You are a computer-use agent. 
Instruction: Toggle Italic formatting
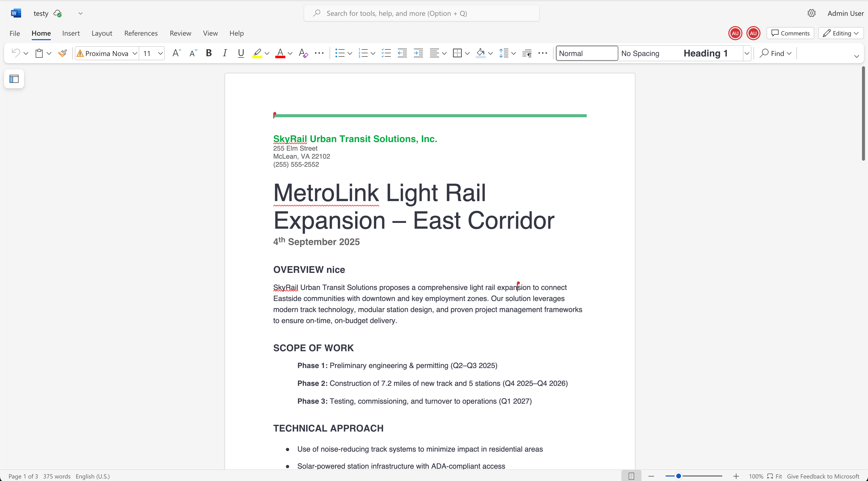(225, 53)
